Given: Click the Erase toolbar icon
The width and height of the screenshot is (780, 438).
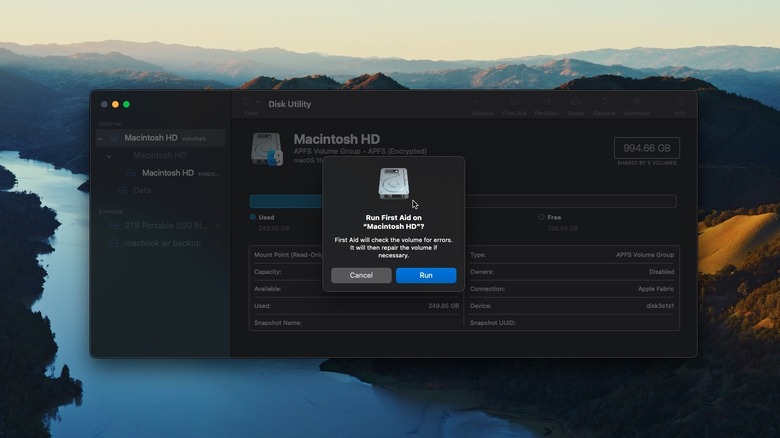Looking at the screenshot, I should click(x=576, y=105).
